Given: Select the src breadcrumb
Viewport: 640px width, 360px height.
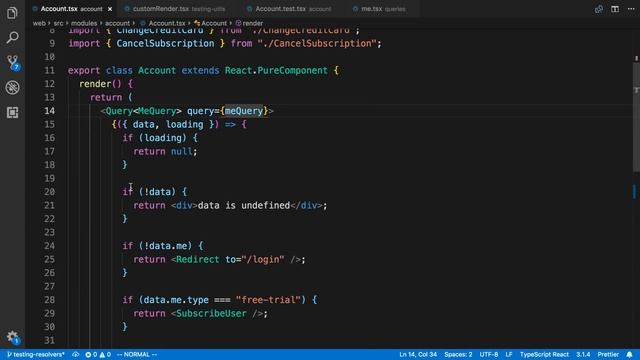Looking at the screenshot, I should (x=58, y=23).
